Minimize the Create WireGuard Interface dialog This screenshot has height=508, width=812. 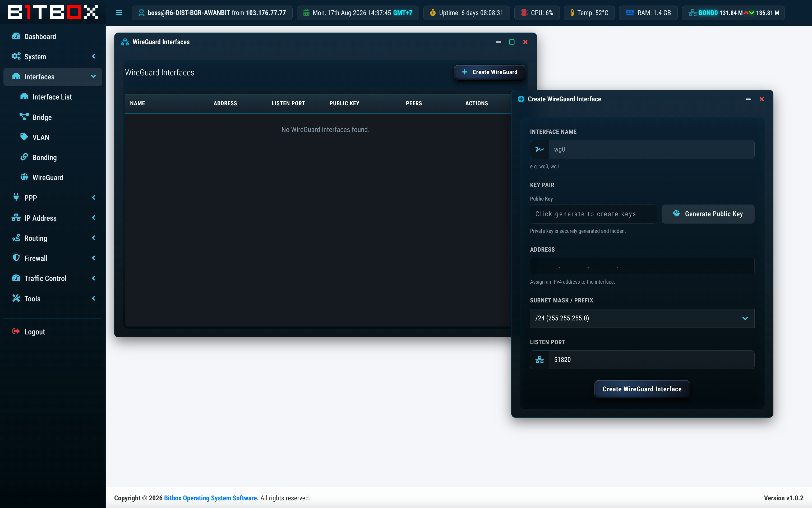pyautogui.click(x=748, y=99)
